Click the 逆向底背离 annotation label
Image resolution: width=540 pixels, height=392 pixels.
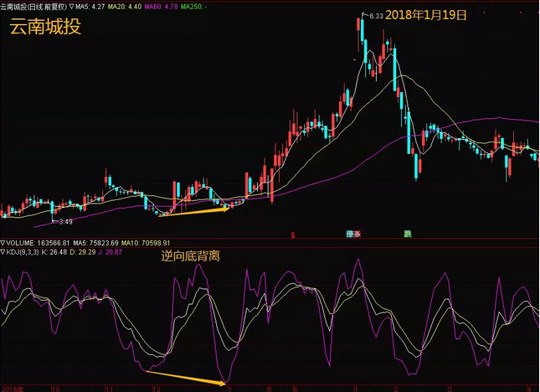pos(191,256)
